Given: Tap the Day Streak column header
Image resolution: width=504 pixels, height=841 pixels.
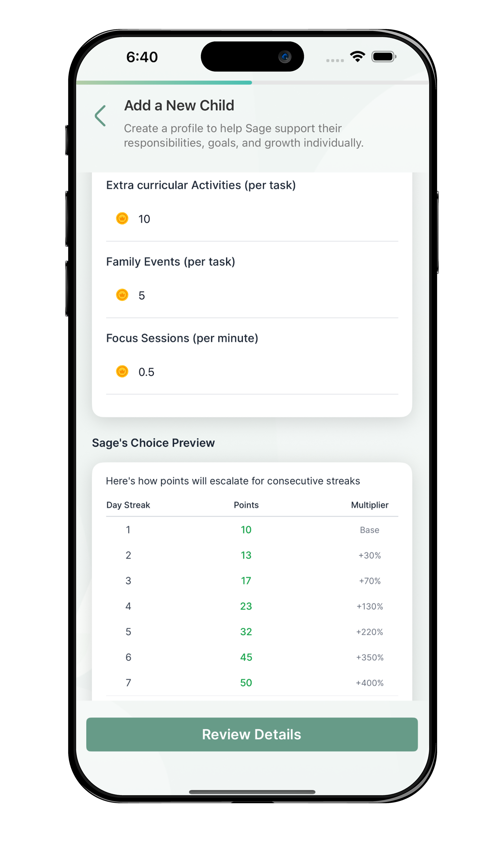Looking at the screenshot, I should click(128, 505).
